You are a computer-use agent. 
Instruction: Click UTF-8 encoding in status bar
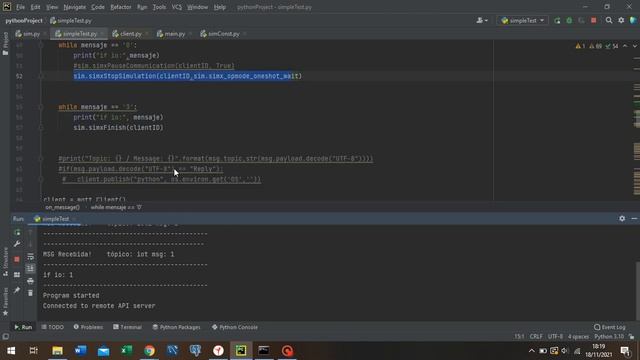click(x=555, y=337)
